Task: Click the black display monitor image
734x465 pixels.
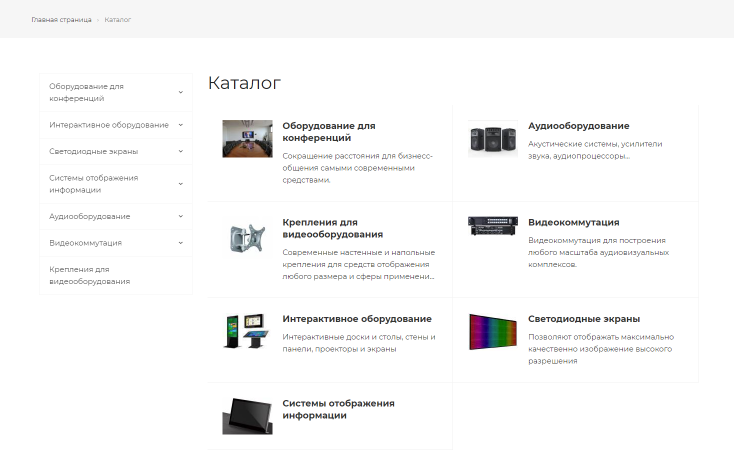Action: tap(247, 415)
